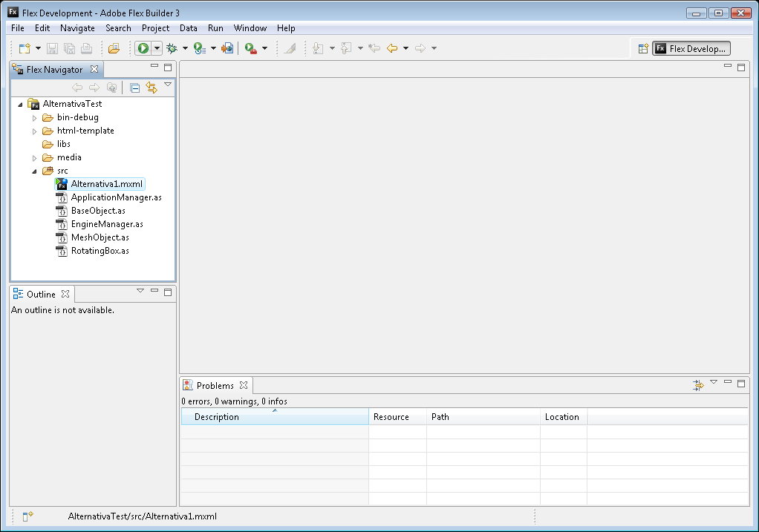This screenshot has width=759, height=532.
Task: Toggle Flex Development perspective button
Action: click(x=691, y=48)
